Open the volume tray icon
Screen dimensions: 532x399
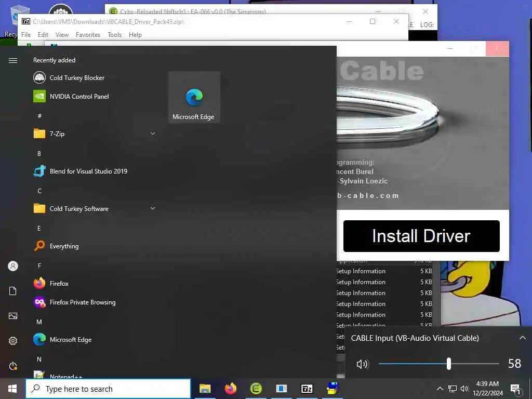[x=464, y=389]
